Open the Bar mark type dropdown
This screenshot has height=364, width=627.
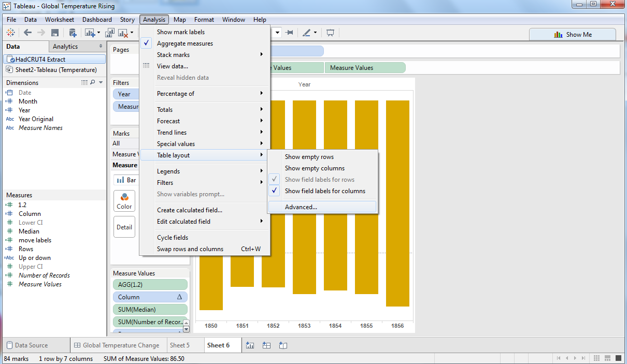pos(126,180)
